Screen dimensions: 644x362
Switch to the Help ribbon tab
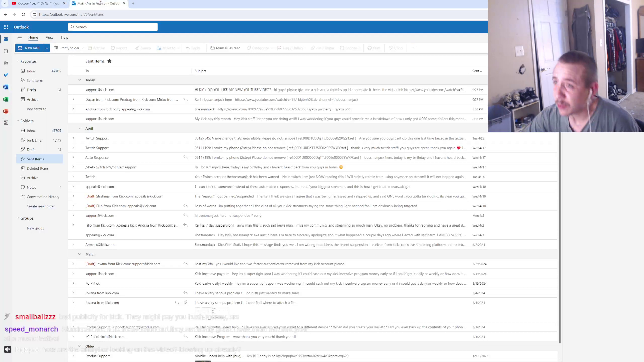pos(65,37)
